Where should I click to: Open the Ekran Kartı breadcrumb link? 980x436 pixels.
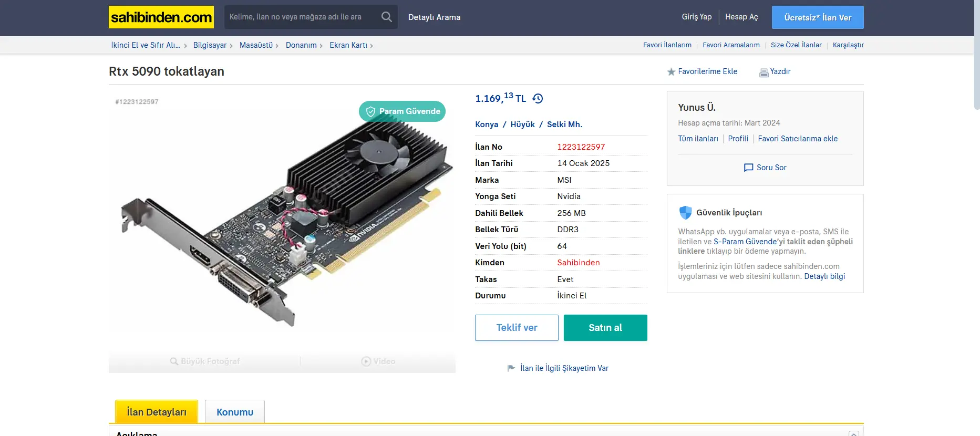click(x=348, y=45)
